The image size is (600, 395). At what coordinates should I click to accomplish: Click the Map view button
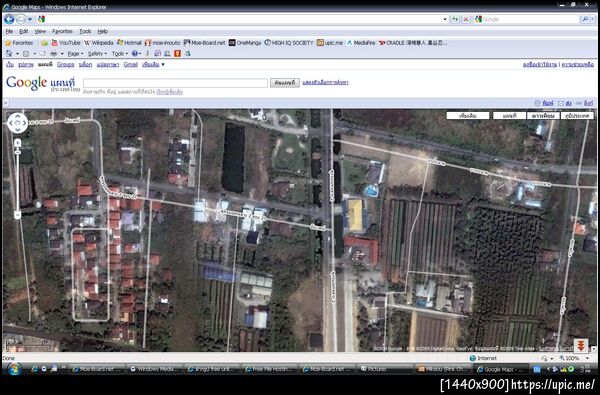pos(509,116)
